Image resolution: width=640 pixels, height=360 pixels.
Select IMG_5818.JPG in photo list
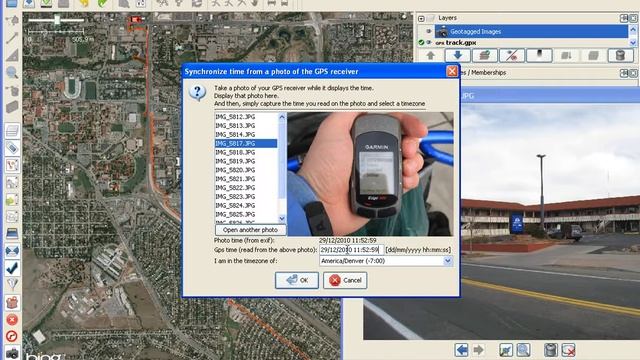click(x=235, y=152)
